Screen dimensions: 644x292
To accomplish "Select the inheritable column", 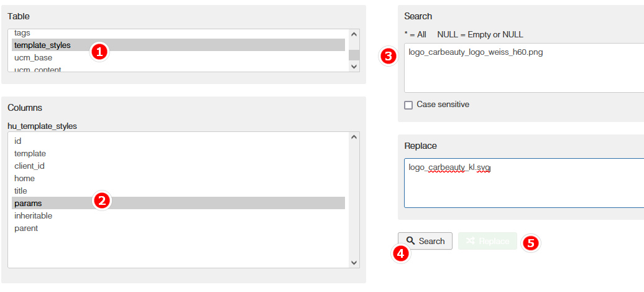I will coord(33,215).
